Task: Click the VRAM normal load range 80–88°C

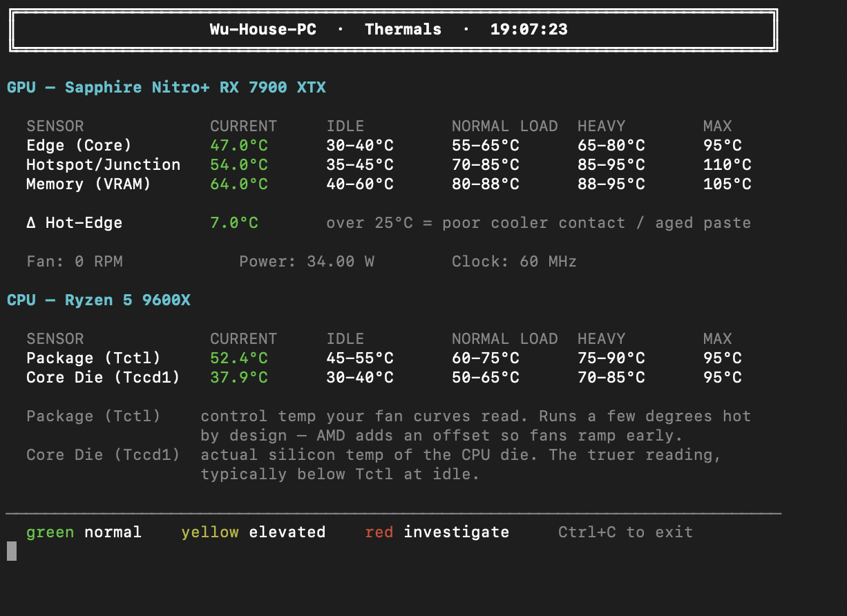Action: [486, 184]
